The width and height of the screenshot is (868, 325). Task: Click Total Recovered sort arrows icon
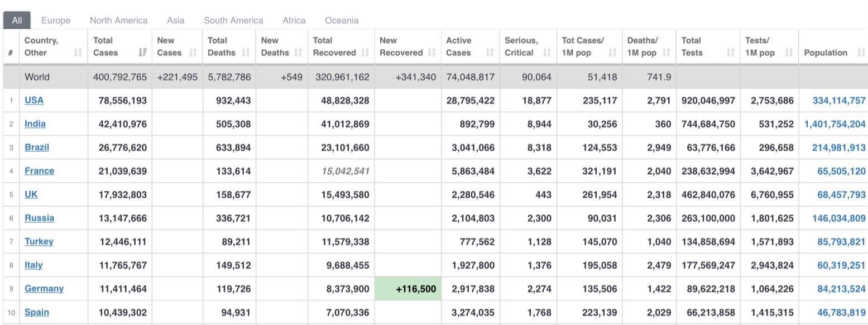[x=365, y=53]
